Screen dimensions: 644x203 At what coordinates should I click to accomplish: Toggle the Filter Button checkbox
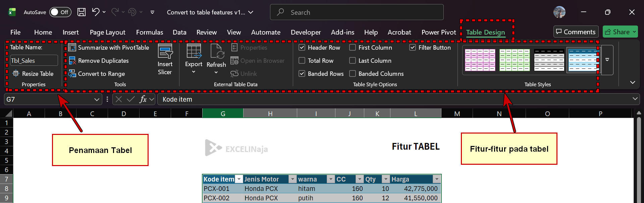tap(413, 48)
